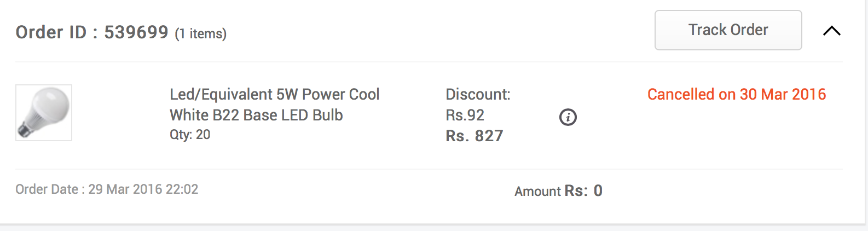868x231 pixels.
Task: Open the price info icon
Action: 568,117
